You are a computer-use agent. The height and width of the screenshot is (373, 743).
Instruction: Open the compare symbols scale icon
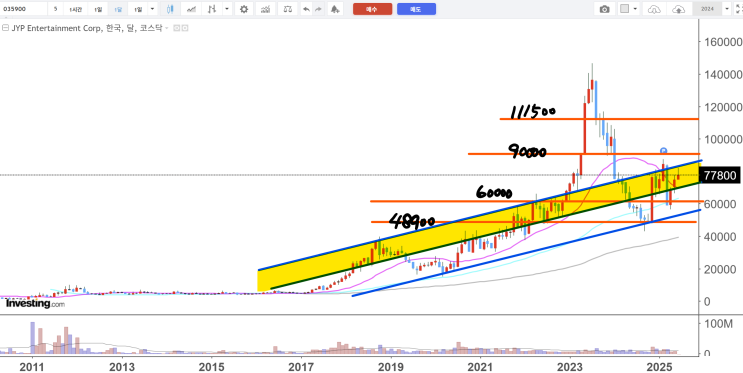click(288, 9)
